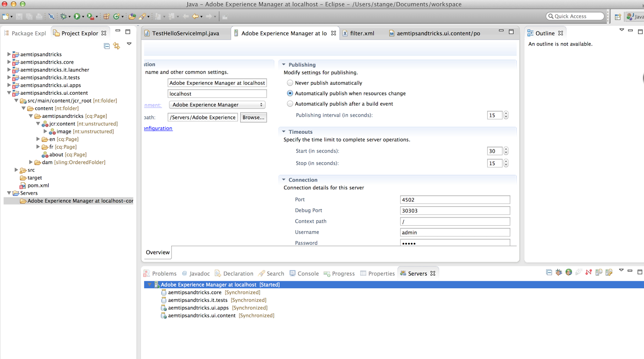Expand the aemtipsandtricks.core project
644x359 pixels.
point(9,62)
